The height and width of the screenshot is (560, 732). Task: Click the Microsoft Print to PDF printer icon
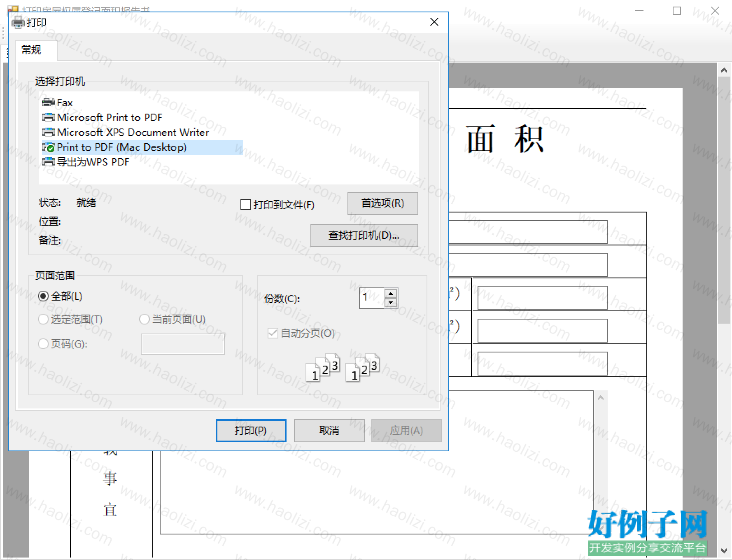[49, 117]
